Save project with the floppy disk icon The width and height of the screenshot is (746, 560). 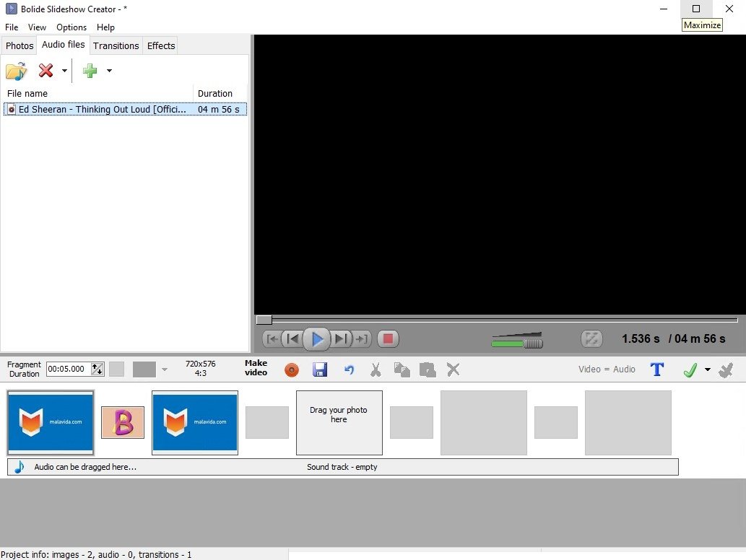(320, 369)
